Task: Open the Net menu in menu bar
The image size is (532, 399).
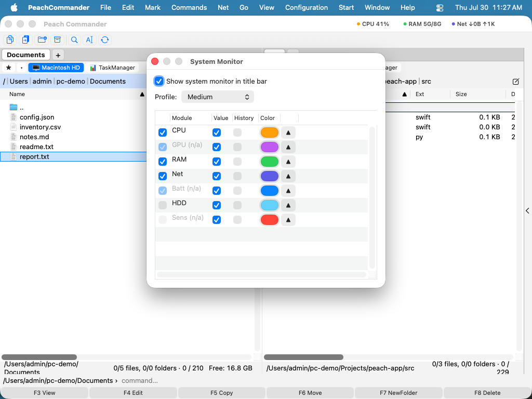Action: tap(223, 7)
